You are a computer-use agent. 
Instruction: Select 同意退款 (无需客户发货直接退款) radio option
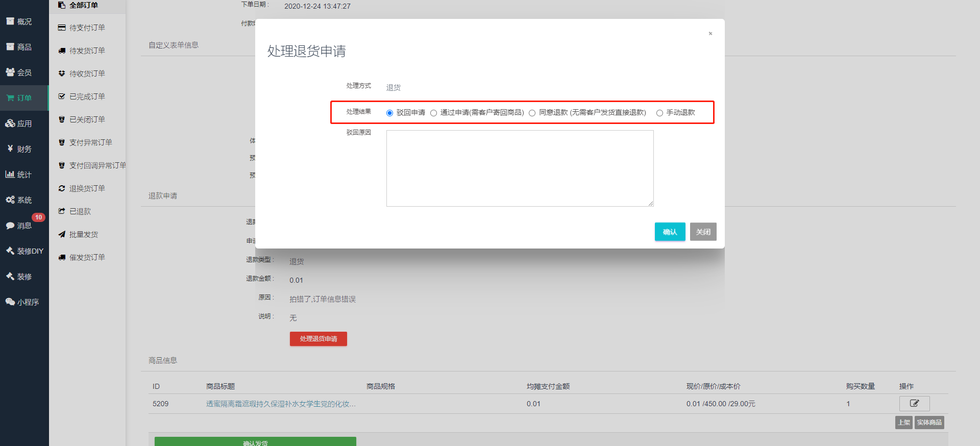tap(532, 113)
